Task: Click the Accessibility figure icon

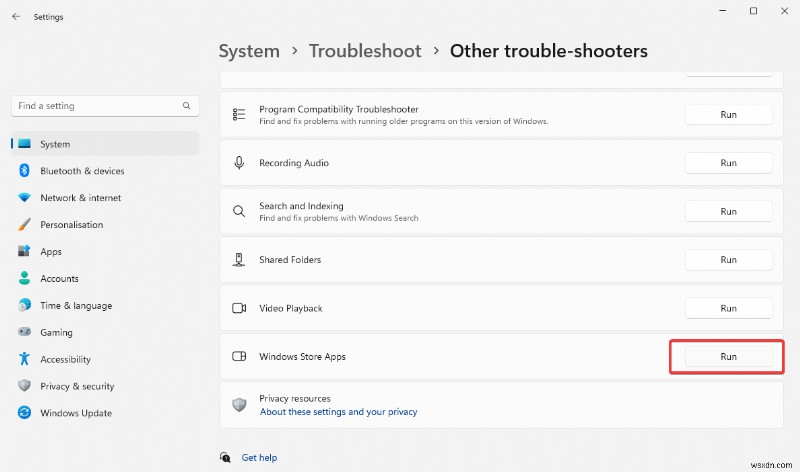Action: 24,359
